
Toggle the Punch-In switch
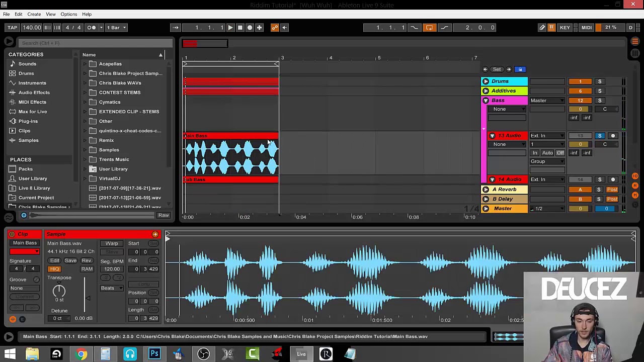tap(414, 28)
